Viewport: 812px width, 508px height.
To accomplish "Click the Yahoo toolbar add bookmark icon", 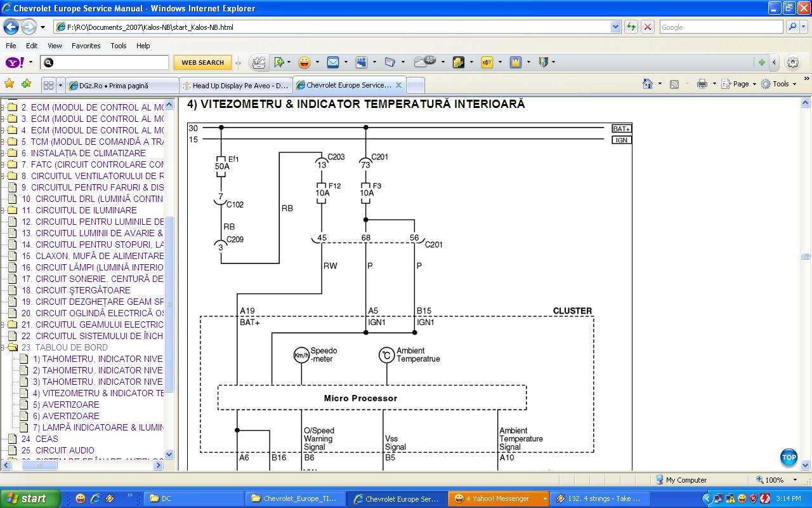I will pyautogui.click(x=278, y=62).
